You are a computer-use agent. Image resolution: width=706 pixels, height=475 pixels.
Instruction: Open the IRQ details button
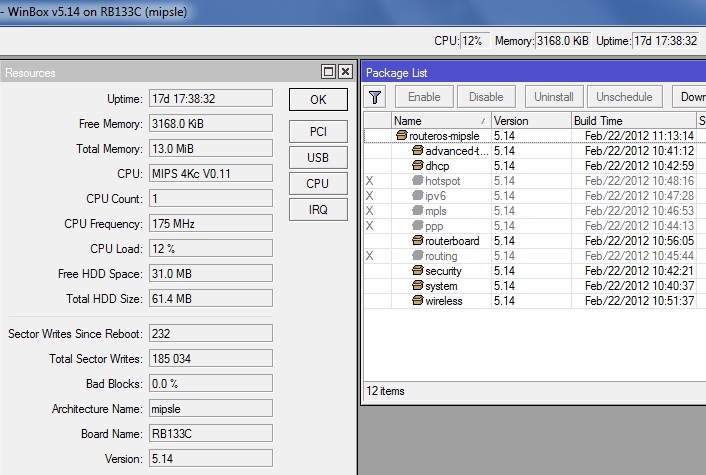click(318, 210)
